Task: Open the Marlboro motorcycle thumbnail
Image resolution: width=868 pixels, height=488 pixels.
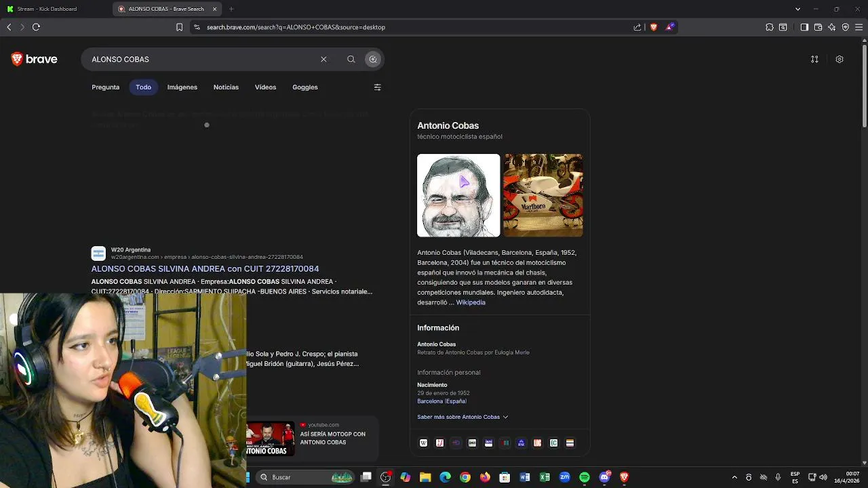Action: pyautogui.click(x=542, y=195)
